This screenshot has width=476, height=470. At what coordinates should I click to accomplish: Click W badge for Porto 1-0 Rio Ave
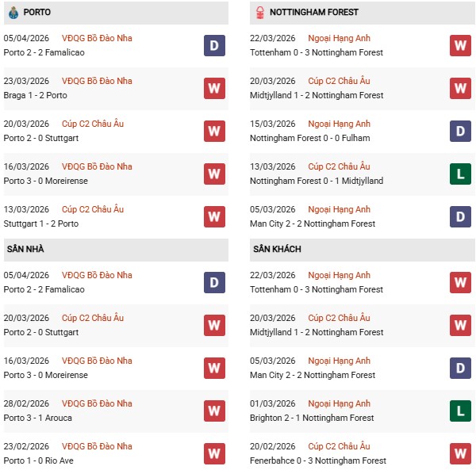213,453
